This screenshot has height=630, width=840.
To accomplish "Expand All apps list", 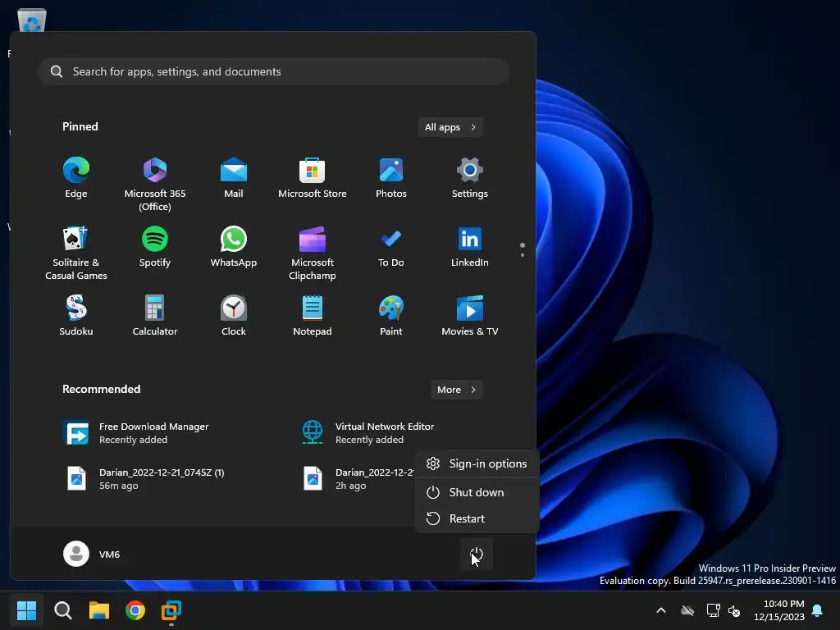I will pyautogui.click(x=450, y=127).
